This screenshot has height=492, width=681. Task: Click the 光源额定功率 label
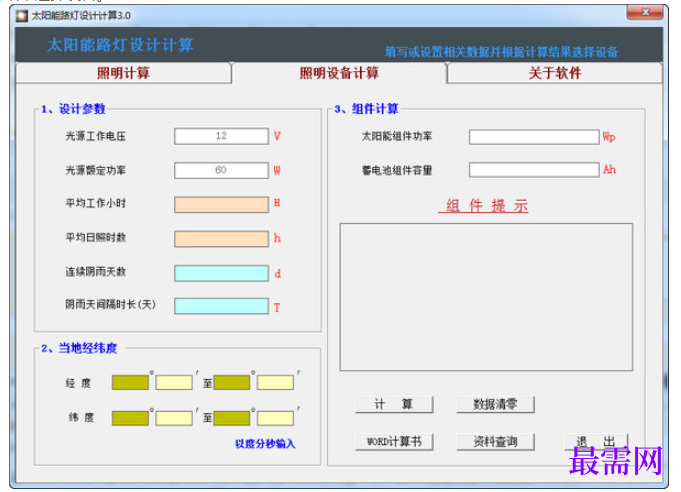click(x=96, y=170)
